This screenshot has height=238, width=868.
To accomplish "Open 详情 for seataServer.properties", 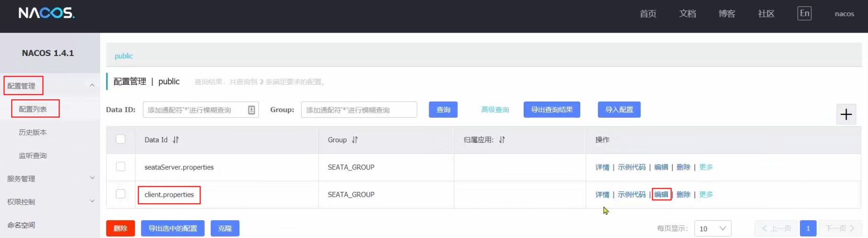I will click(x=602, y=167).
